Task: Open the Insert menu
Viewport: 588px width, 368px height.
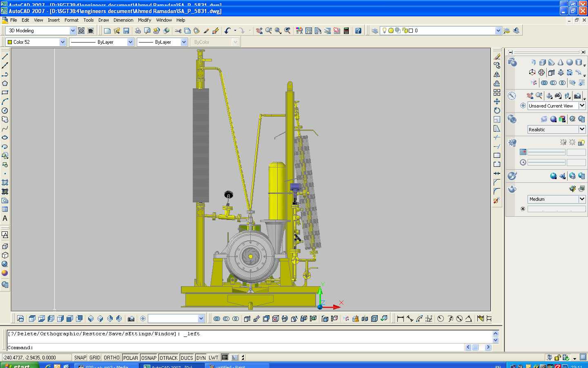Action: coord(53,20)
